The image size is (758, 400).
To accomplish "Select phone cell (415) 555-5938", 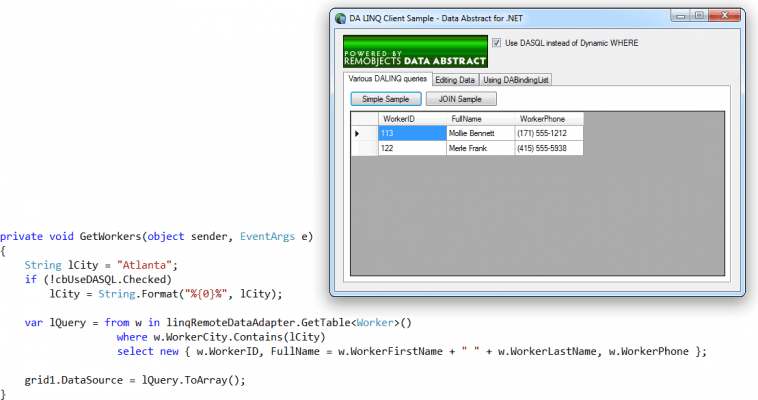I will [x=549, y=148].
